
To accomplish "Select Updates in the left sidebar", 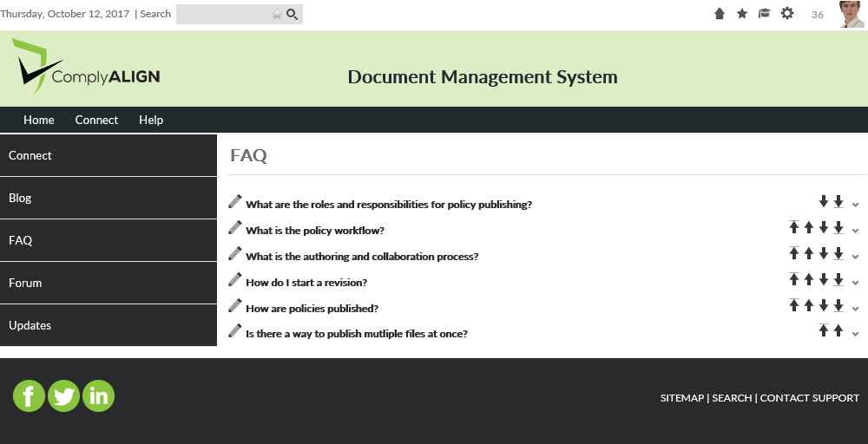I will point(108,326).
